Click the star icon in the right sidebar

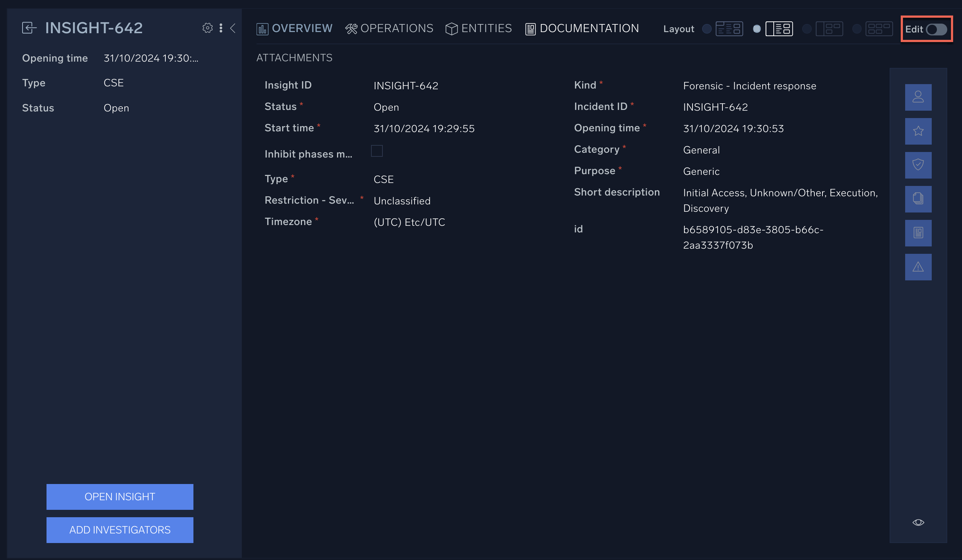(x=918, y=131)
